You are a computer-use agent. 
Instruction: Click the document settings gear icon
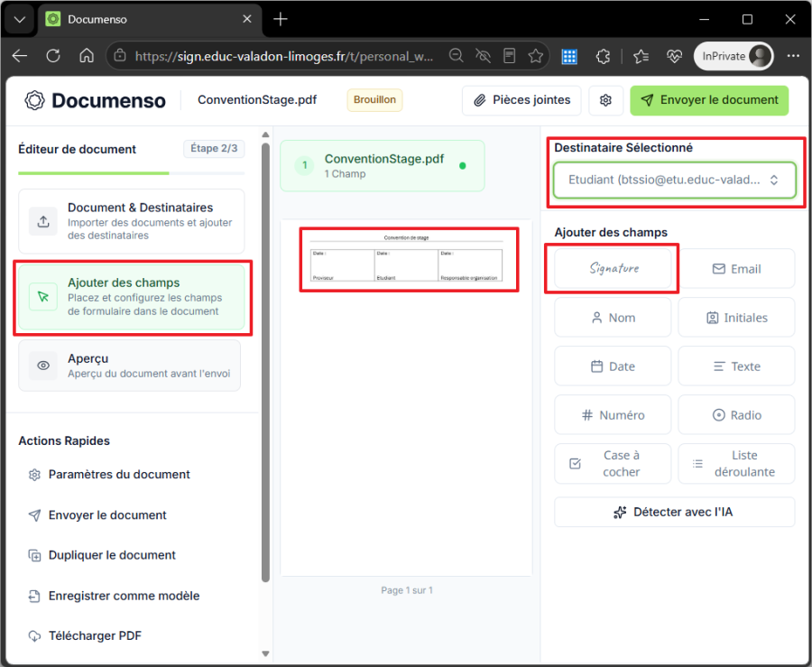click(605, 100)
